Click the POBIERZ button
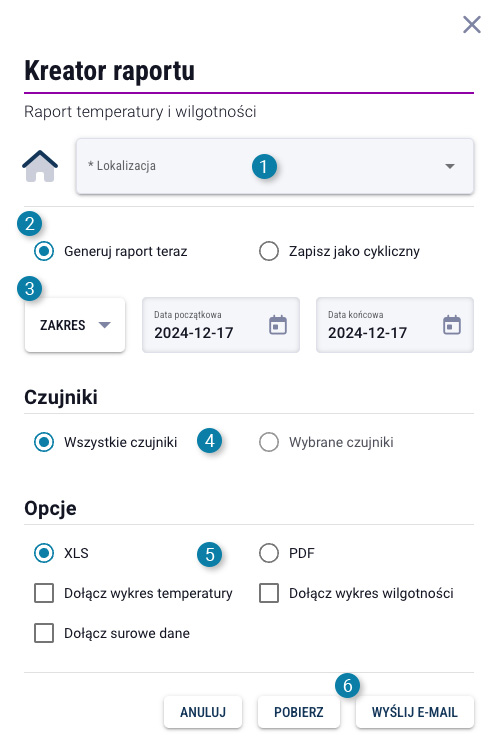This screenshot has height=752, width=498. pyautogui.click(x=298, y=712)
